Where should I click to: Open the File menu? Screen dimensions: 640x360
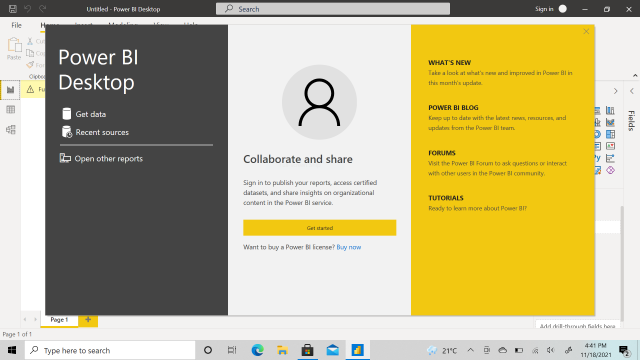pos(16,25)
